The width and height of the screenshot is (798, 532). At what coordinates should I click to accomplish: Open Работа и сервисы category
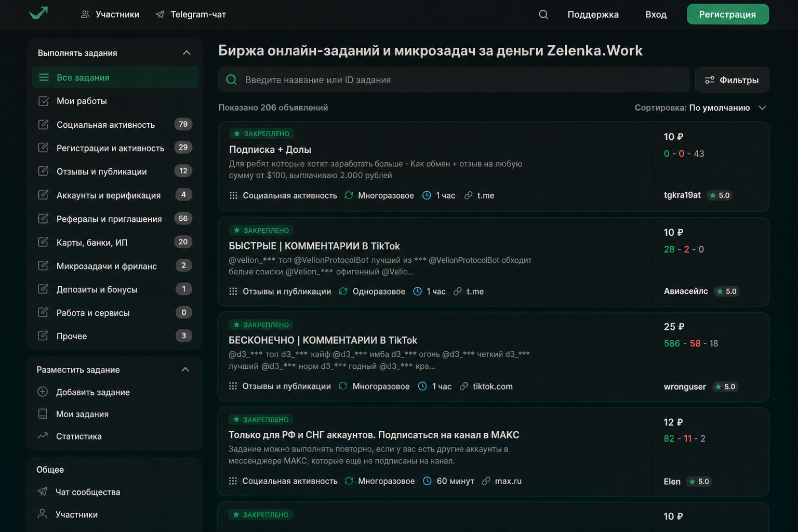pos(115,313)
